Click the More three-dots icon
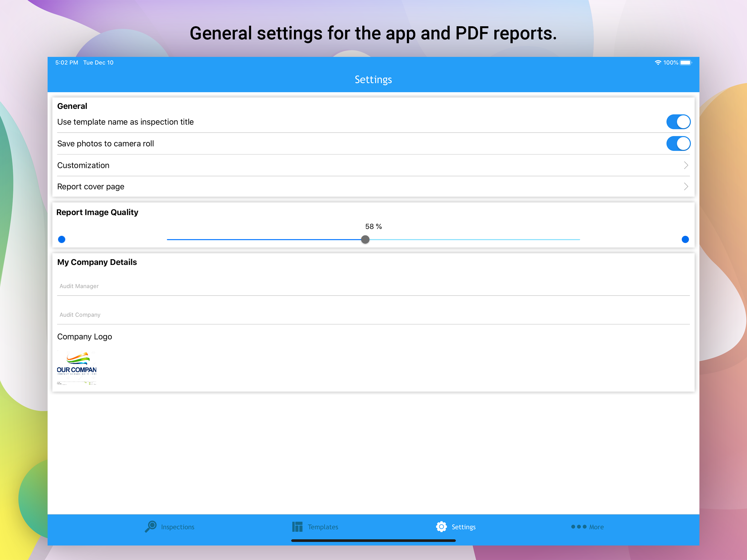This screenshot has height=560, width=747. [579, 527]
